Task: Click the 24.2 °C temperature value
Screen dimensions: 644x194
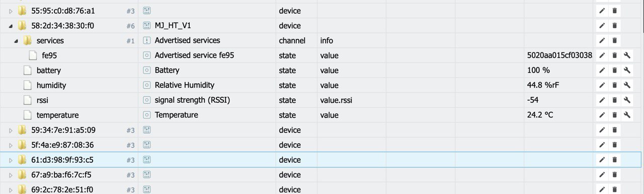Action: pyautogui.click(x=540, y=115)
